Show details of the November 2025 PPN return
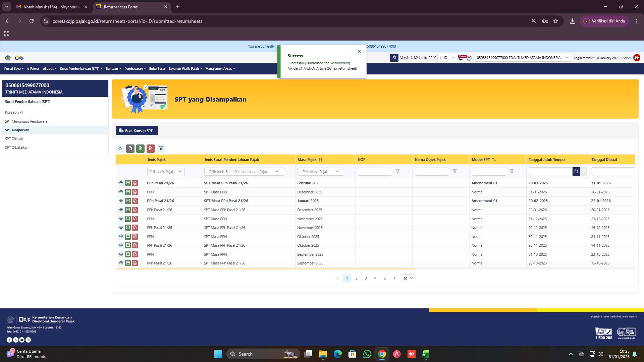 point(121,219)
